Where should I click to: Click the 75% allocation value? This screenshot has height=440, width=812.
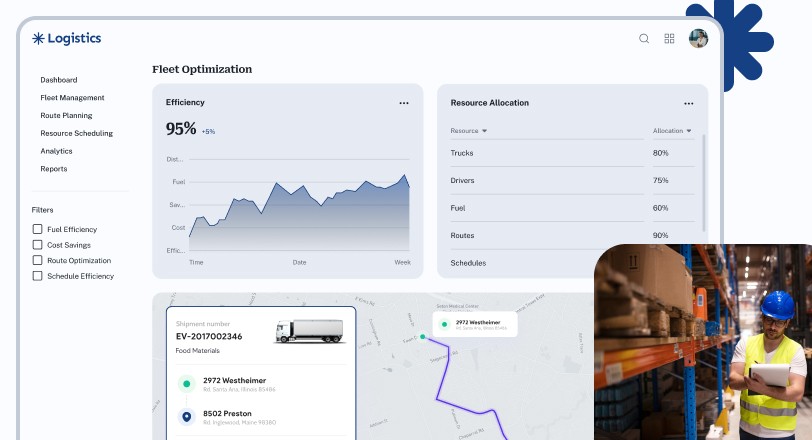pos(661,181)
